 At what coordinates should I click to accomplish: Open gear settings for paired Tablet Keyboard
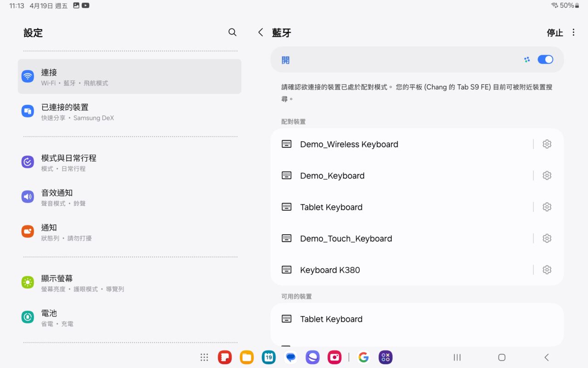pyautogui.click(x=547, y=207)
